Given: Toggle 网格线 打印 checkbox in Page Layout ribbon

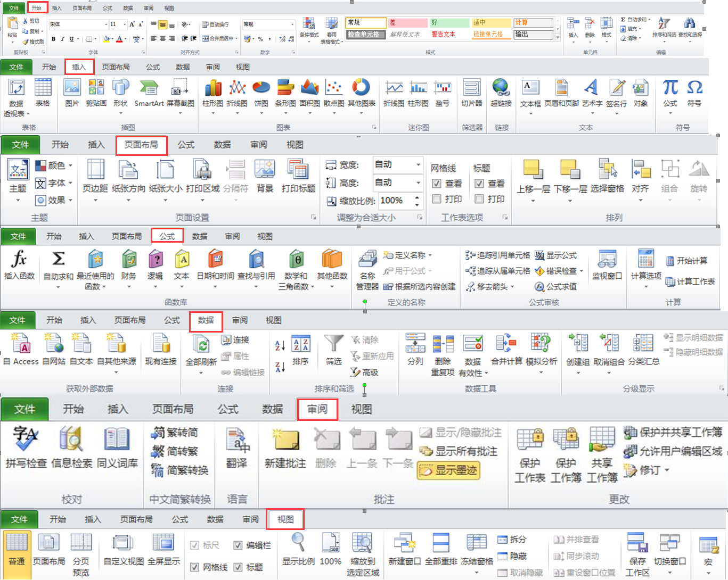Looking at the screenshot, I should pos(437,199).
